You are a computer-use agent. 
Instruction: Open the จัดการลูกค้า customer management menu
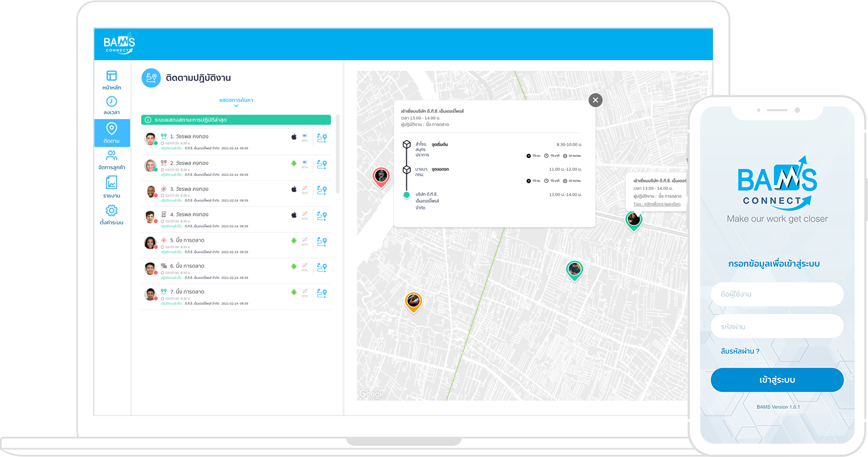click(x=112, y=160)
